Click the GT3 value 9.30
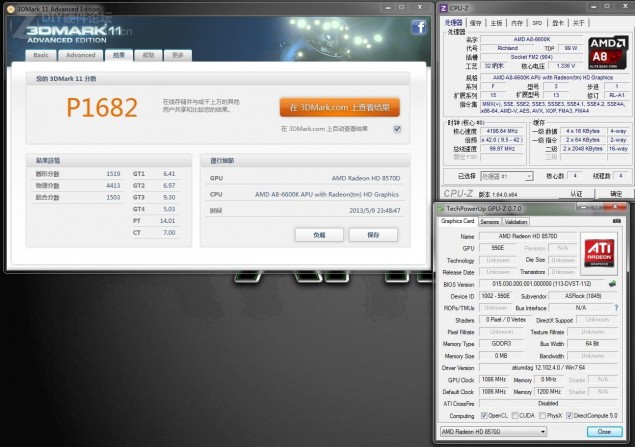 pos(169,197)
